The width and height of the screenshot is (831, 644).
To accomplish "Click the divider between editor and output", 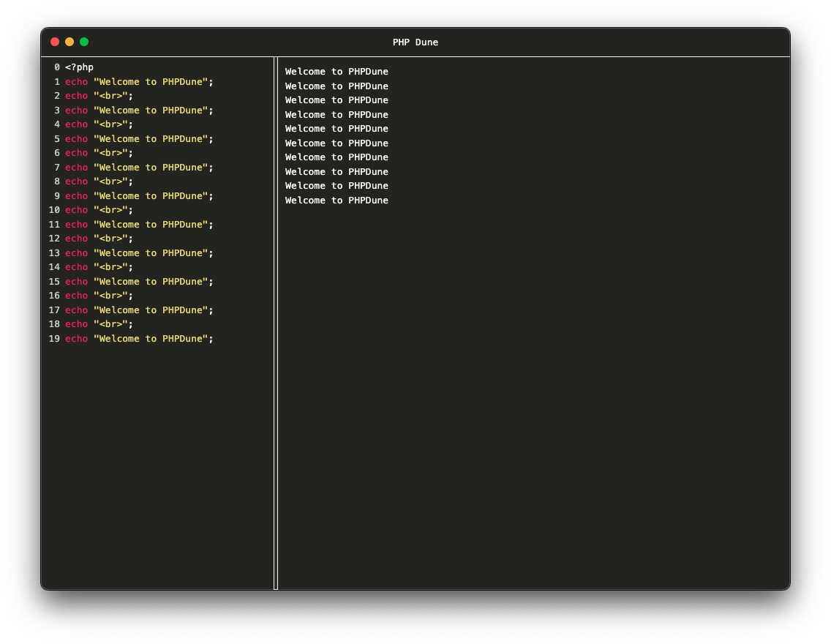I will (x=276, y=322).
